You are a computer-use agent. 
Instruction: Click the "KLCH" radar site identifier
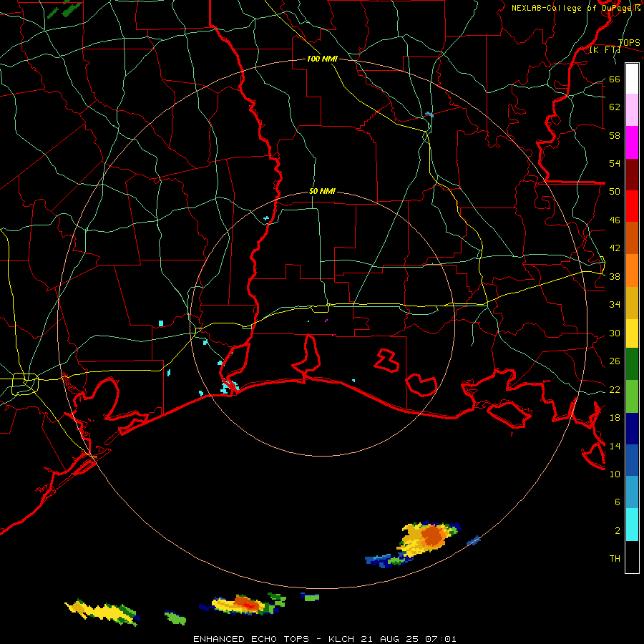coord(343,639)
